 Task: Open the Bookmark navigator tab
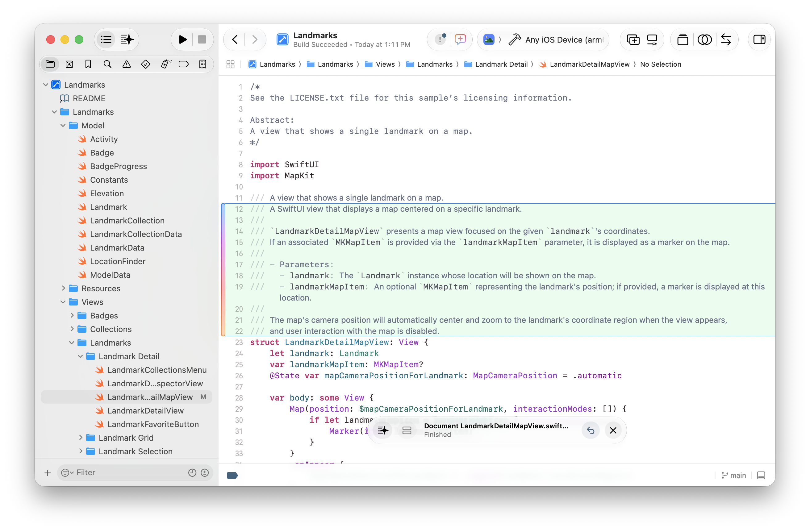click(x=88, y=64)
